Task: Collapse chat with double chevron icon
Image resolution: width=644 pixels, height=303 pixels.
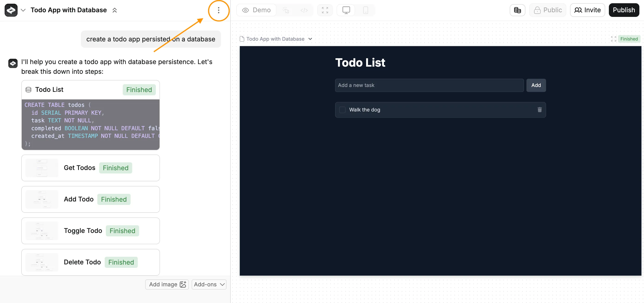Action: click(x=114, y=10)
